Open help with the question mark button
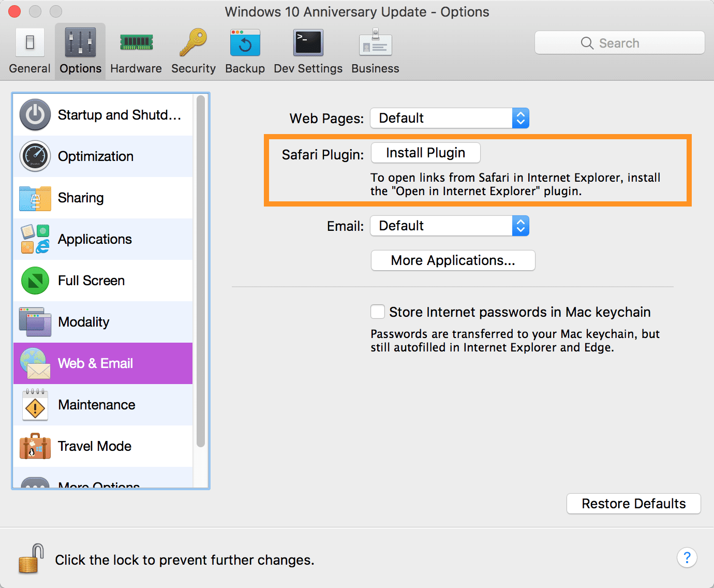This screenshot has height=588, width=714. pos(687,557)
